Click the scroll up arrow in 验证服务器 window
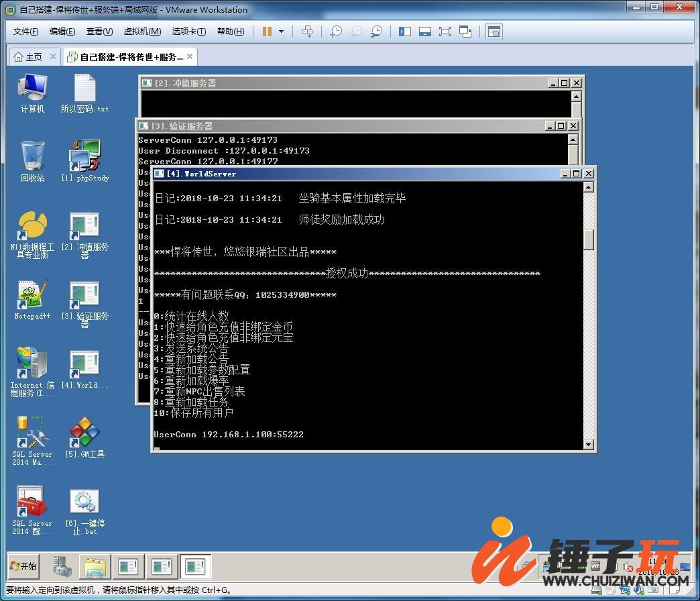Image resolution: width=700 pixels, height=601 pixels. [x=573, y=140]
